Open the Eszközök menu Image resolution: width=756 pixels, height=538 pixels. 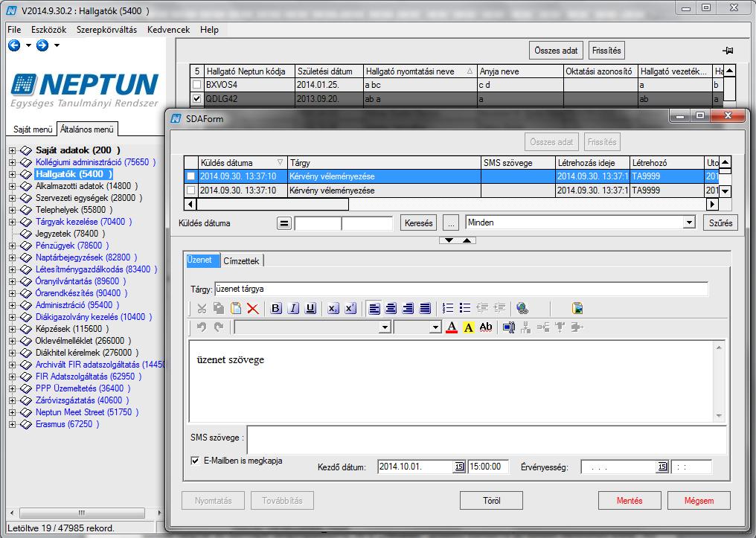pyautogui.click(x=48, y=30)
